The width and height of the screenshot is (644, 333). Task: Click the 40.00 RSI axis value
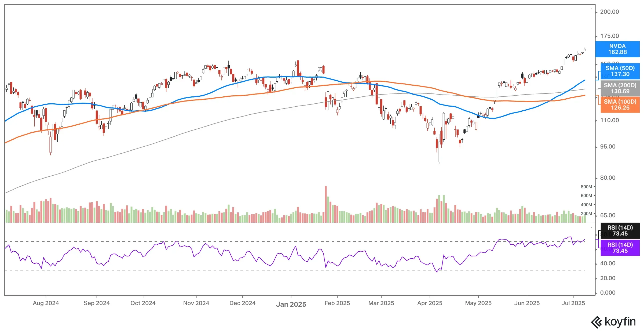coord(608,263)
